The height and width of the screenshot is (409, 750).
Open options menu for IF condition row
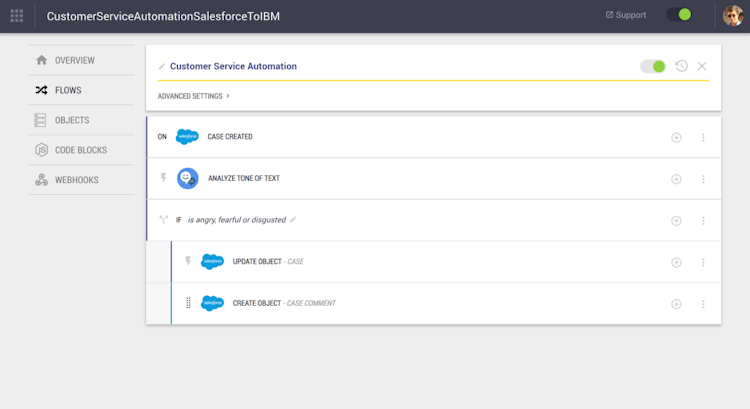(x=703, y=221)
